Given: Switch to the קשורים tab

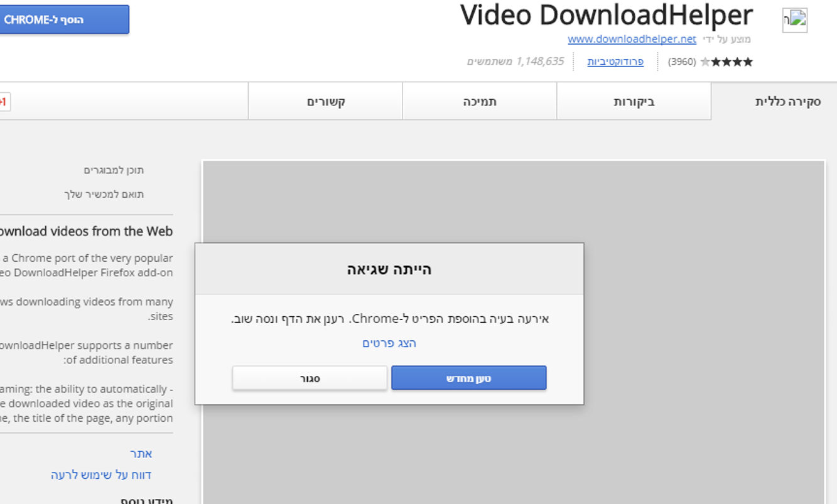Looking at the screenshot, I should click(326, 102).
